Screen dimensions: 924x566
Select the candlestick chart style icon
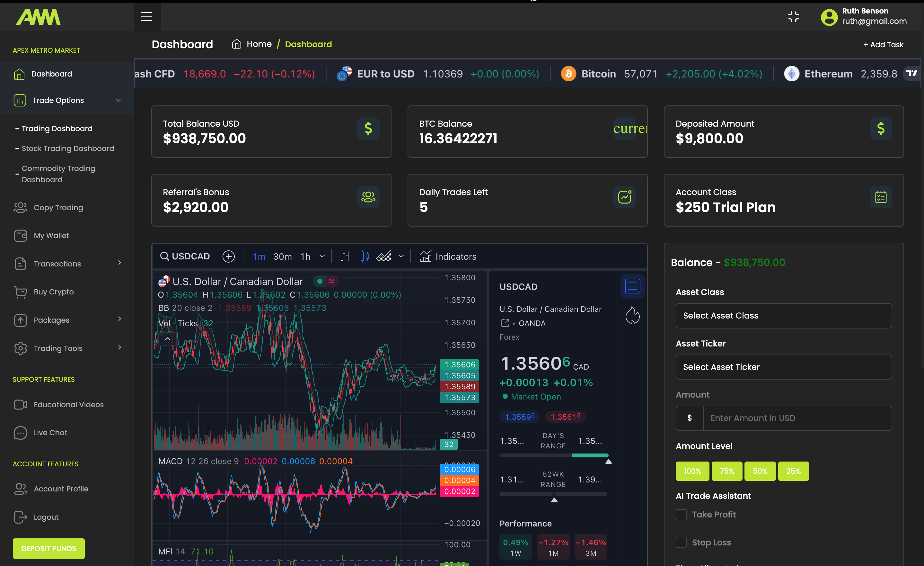click(x=365, y=256)
